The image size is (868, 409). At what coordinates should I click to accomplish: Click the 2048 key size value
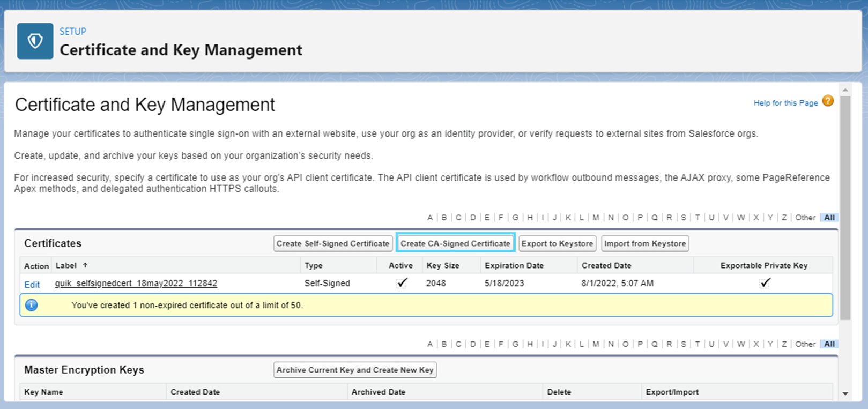(x=436, y=283)
